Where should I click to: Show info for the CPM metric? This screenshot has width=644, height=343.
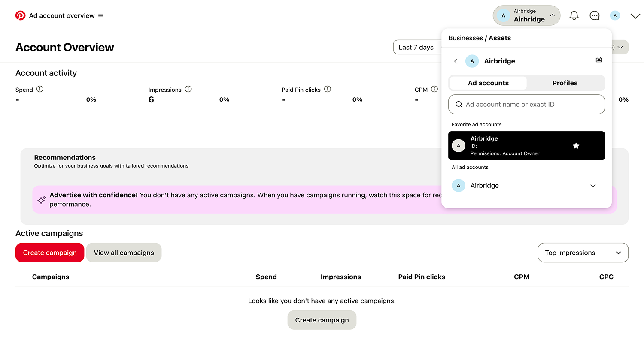[434, 89]
